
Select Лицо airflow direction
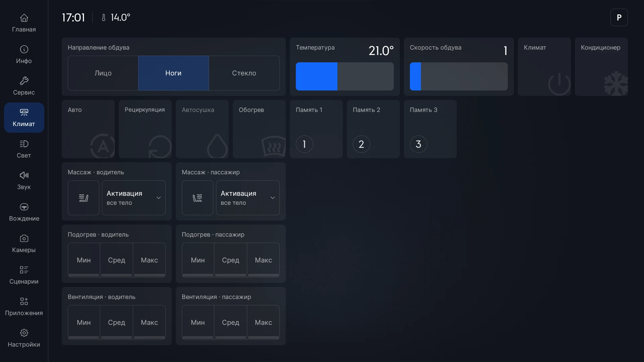point(103,73)
